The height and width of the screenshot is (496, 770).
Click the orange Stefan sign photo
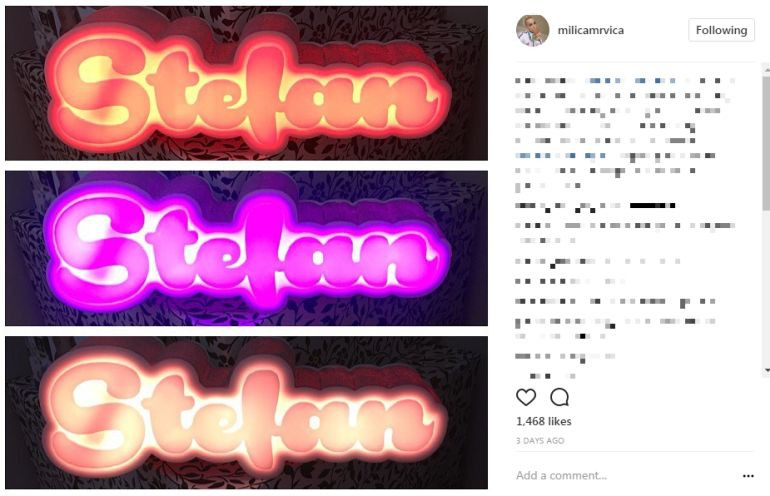pyautogui.click(x=247, y=83)
